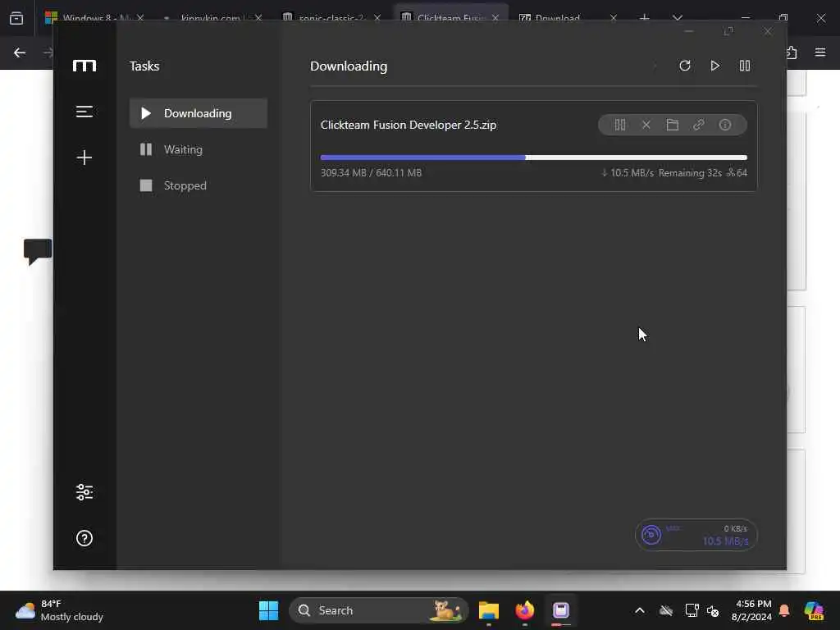Select the Downloading tasks list
Viewport: 840px width, 630px height.
click(199, 113)
